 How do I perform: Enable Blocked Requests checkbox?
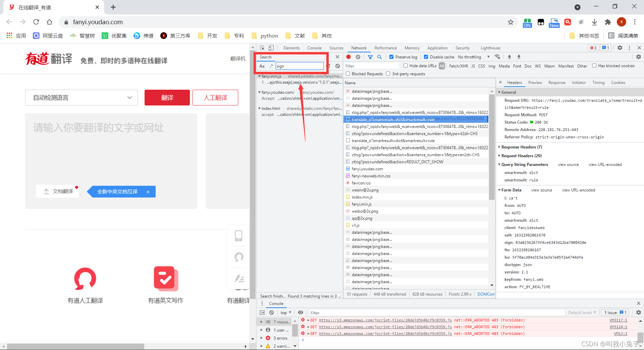pos(348,74)
